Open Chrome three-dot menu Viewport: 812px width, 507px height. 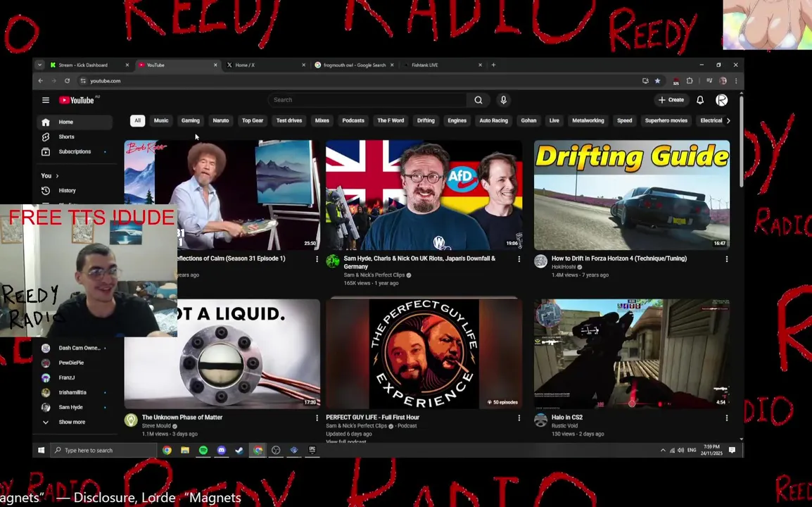[x=736, y=81]
